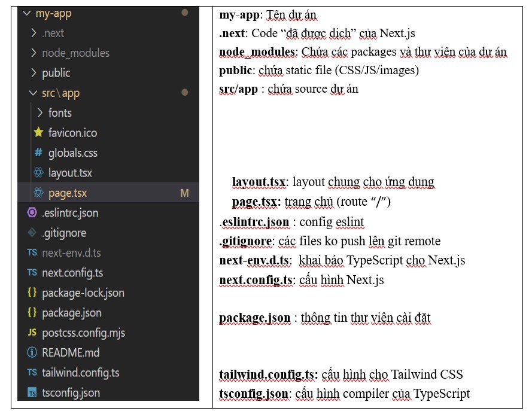Click the React icon beside page.tsx
The height and width of the screenshot is (411, 532).
click(x=38, y=193)
